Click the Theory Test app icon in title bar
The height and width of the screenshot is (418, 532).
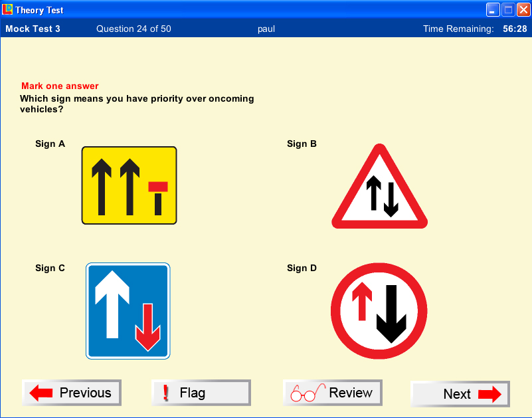[8, 9]
